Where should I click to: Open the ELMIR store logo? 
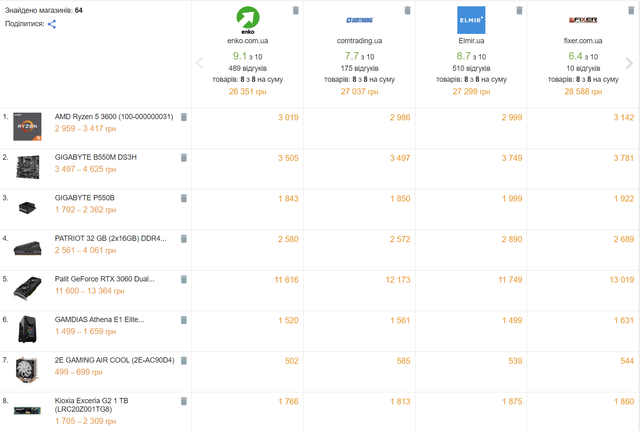[x=471, y=20]
